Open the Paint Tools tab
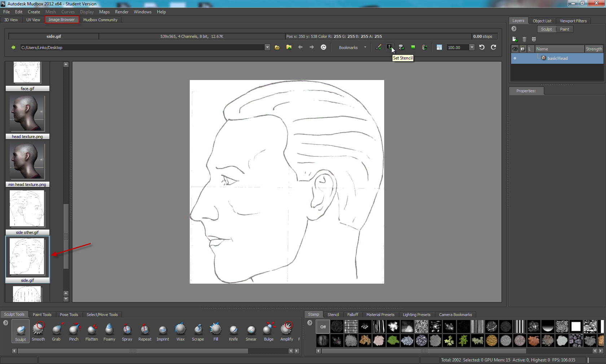This screenshot has width=606, height=364. [x=42, y=315]
